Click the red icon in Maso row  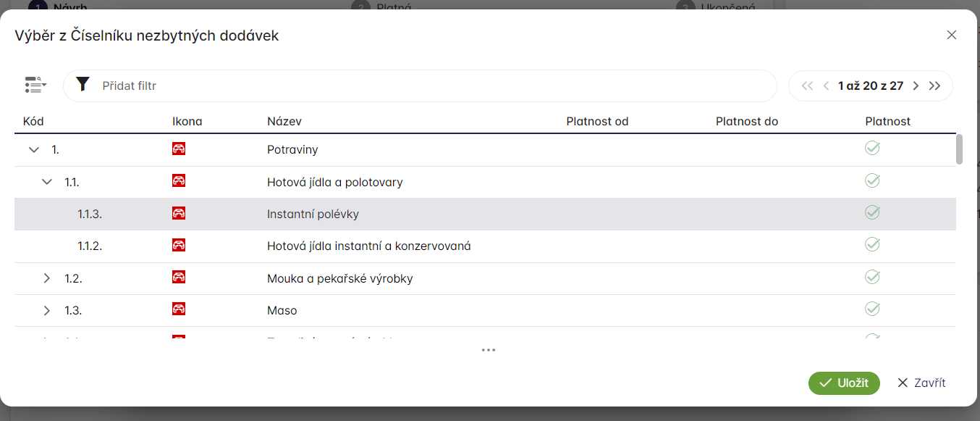tap(179, 309)
